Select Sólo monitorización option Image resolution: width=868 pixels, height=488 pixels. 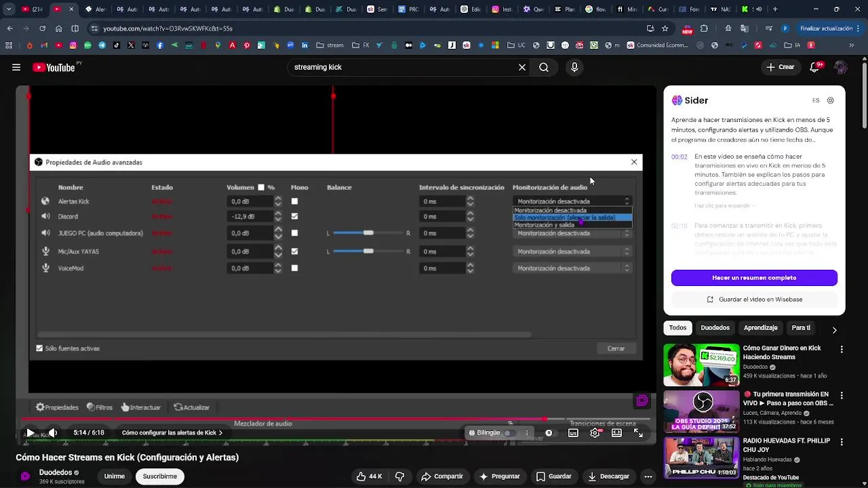[572, 218]
